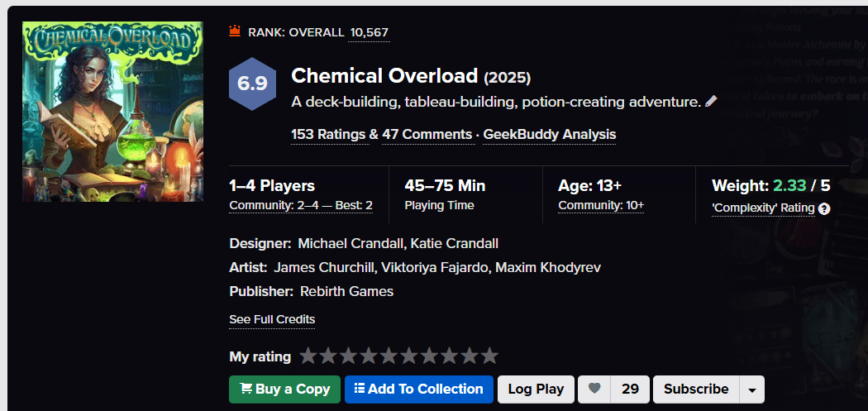Click the Subscribe button
868x411 pixels.
696,389
